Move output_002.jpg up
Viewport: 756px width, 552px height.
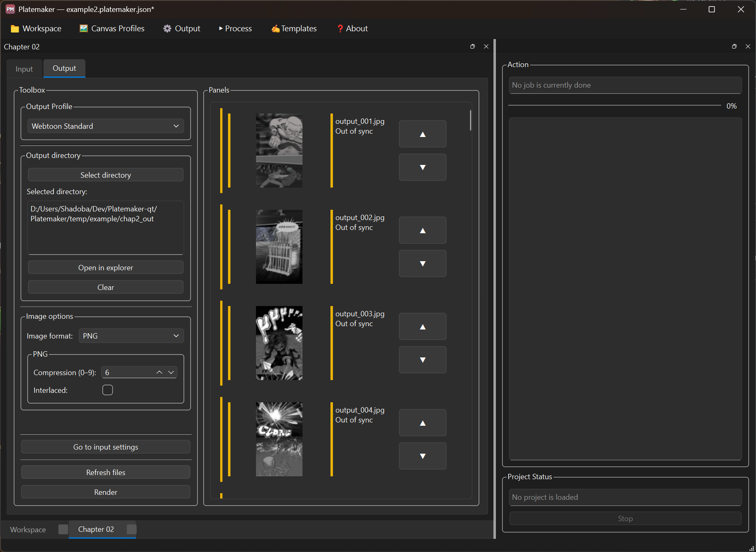point(423,230)
